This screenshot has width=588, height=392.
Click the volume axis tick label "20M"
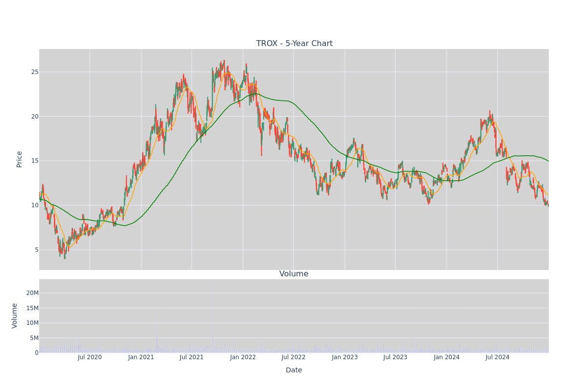32,293
